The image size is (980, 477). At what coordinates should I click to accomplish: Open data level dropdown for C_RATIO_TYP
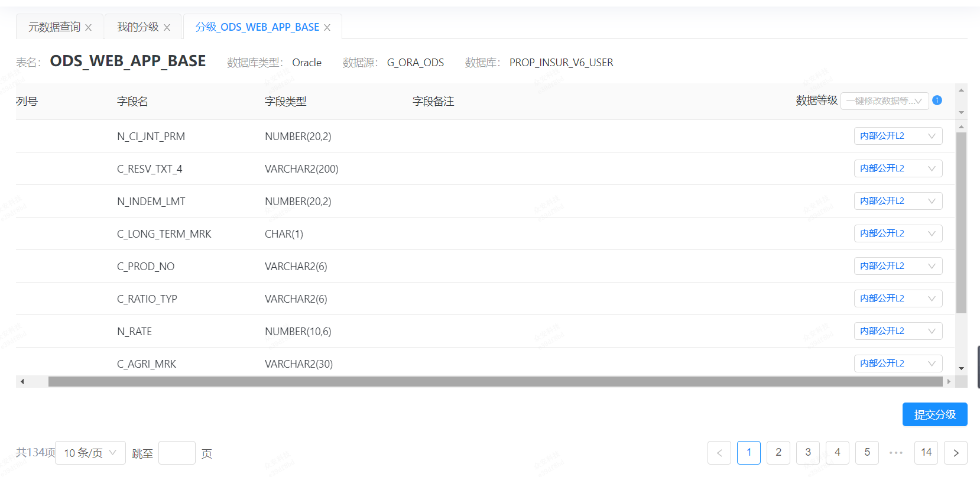(x=898, y=298)
